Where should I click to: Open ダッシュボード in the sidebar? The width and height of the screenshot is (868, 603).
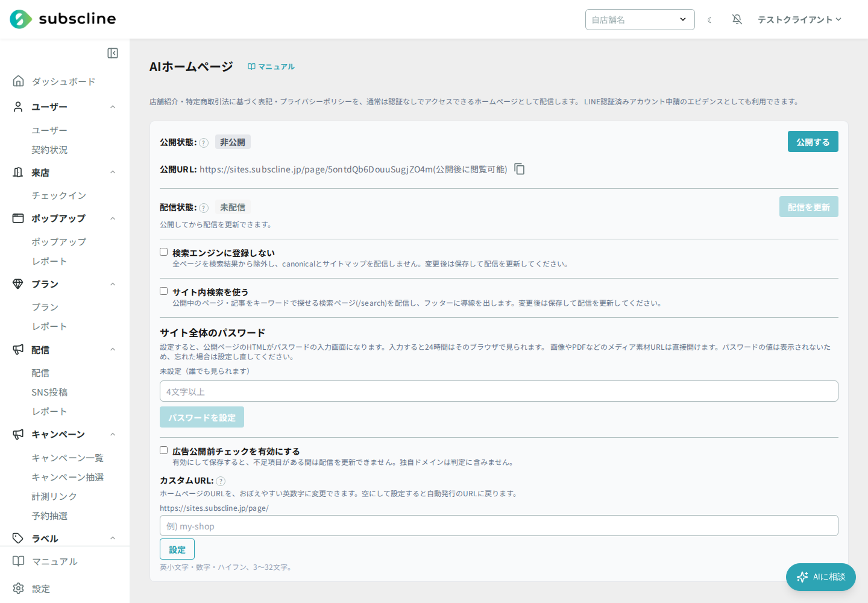63,81
